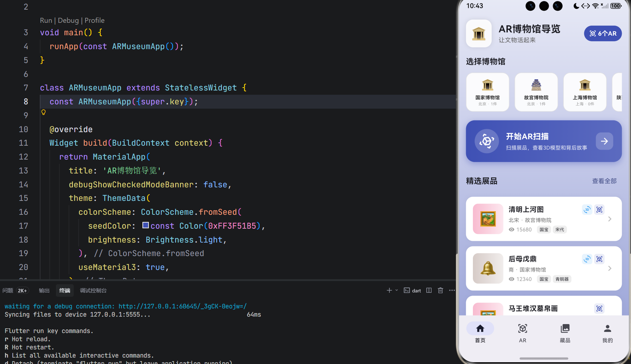Kill terminal with the trash icon
This screenshot has height=364, width=631.
pos(440,291)
